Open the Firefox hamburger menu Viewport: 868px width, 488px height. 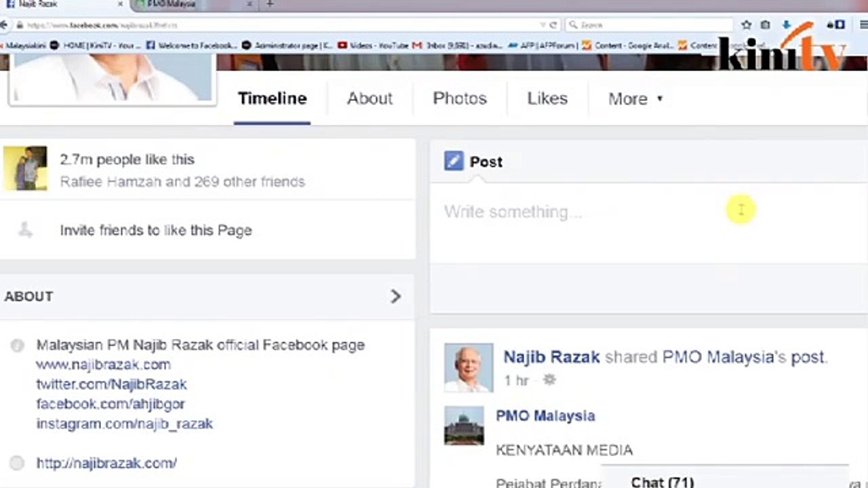click(863, 25)
